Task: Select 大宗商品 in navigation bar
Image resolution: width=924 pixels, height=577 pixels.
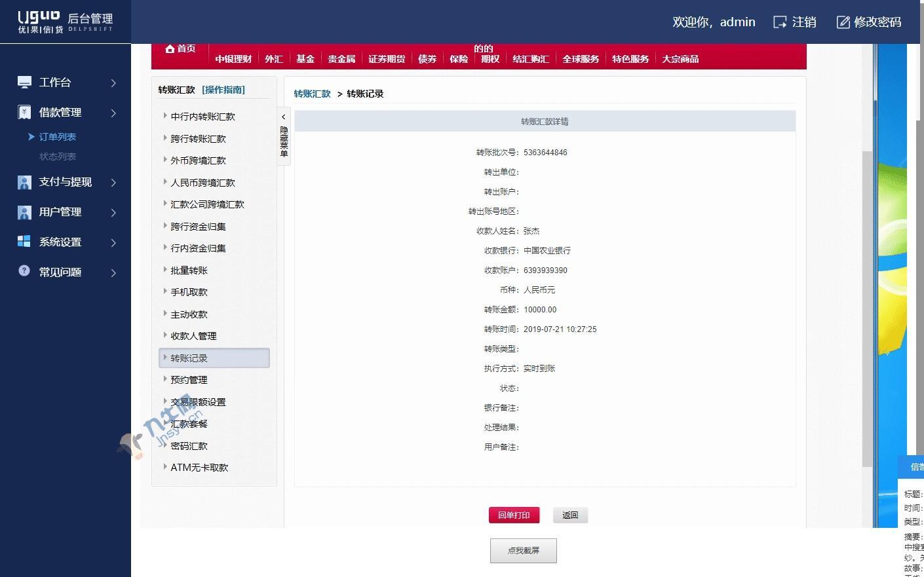Action: [680, 59]
